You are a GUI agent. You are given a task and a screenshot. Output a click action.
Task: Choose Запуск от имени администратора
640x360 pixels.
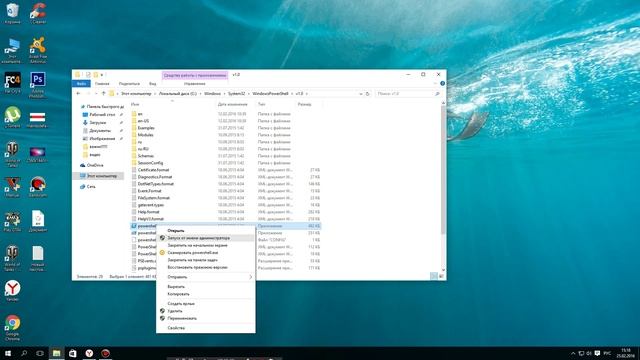tap(206, 238)
